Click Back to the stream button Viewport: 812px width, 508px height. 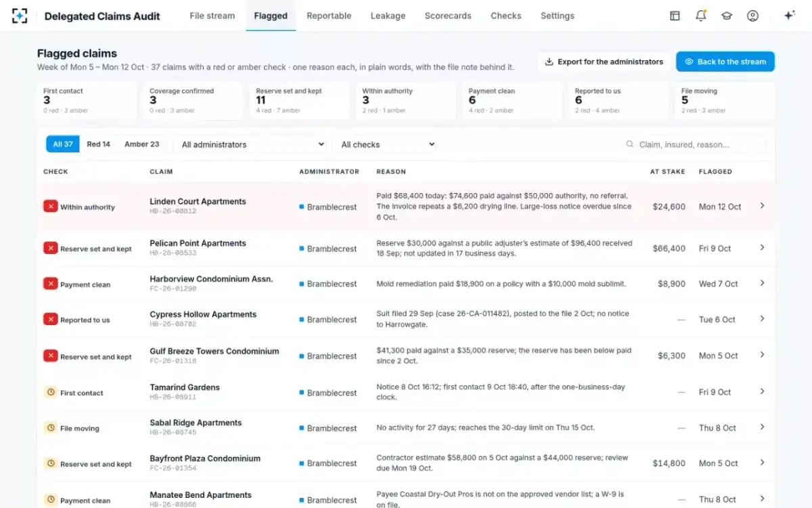pos(725,62)
